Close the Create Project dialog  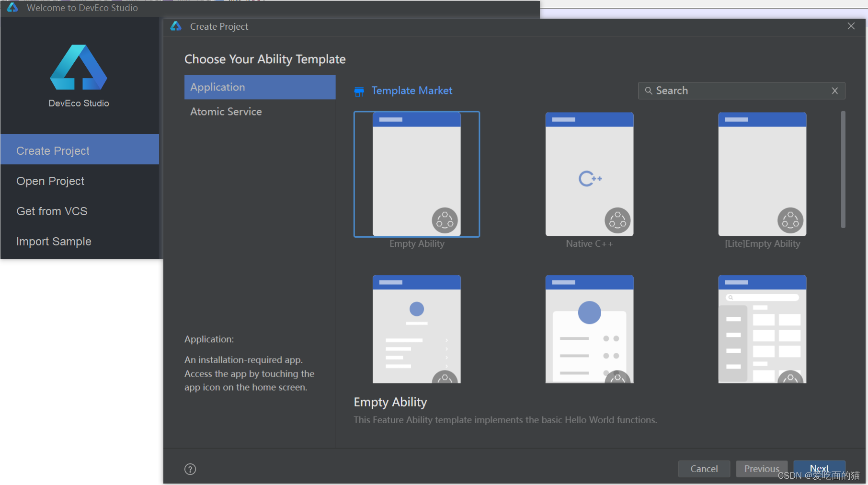point(851,26)
